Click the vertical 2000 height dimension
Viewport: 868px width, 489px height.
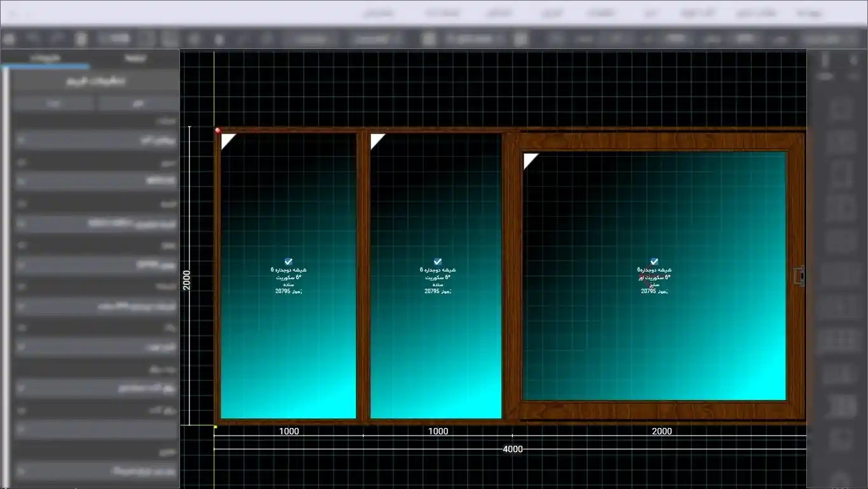point(187,280)
